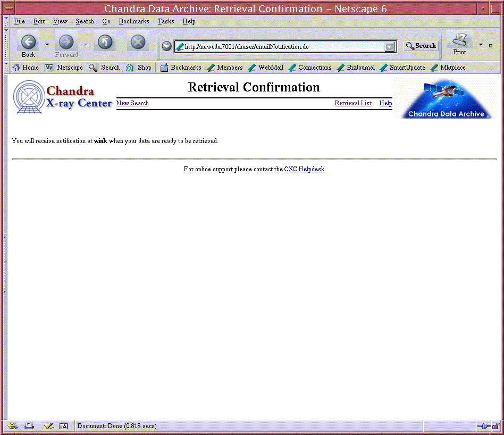
Task: Click the toolbar Search button beside the URL bar
Action: 421,46
